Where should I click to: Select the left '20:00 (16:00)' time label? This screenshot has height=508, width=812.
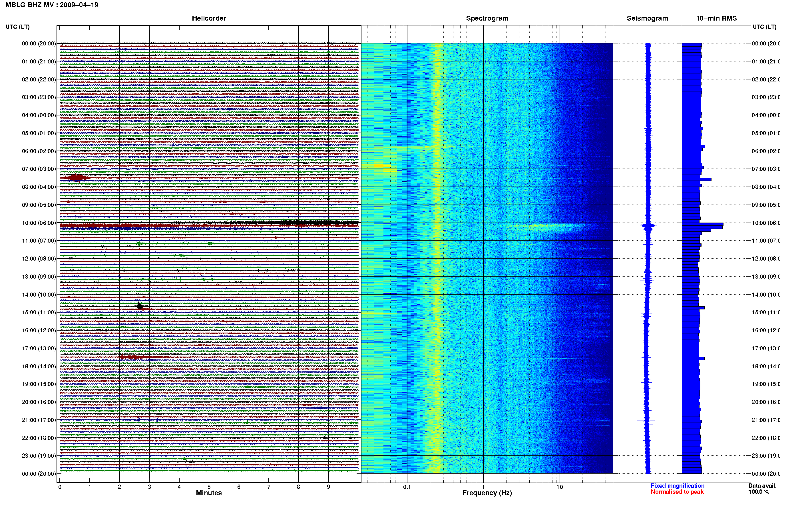tap(39, 402)
